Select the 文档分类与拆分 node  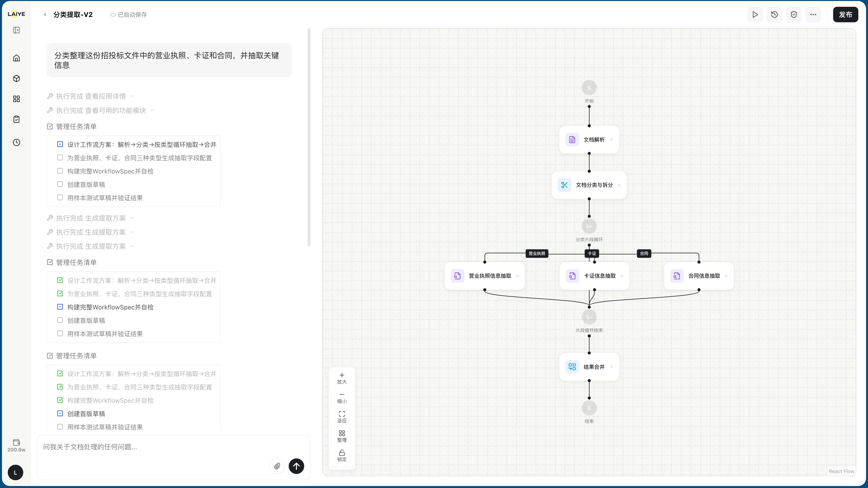click(x=589, y=185)
